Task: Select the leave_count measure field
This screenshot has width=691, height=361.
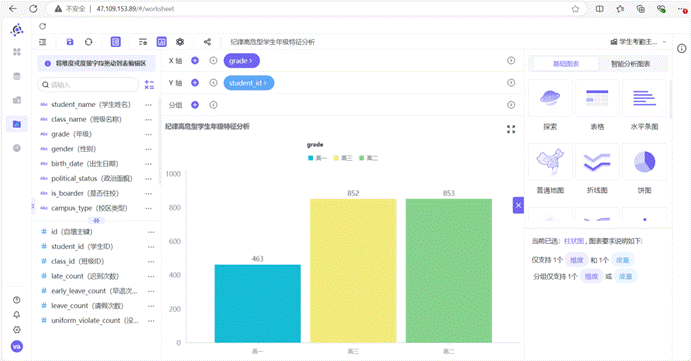Action: tap(87, 305)
